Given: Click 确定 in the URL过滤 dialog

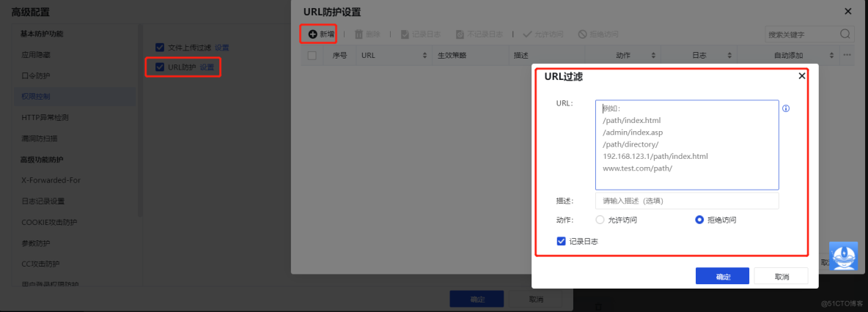Looking at the screenshot, I should point(722,277).
